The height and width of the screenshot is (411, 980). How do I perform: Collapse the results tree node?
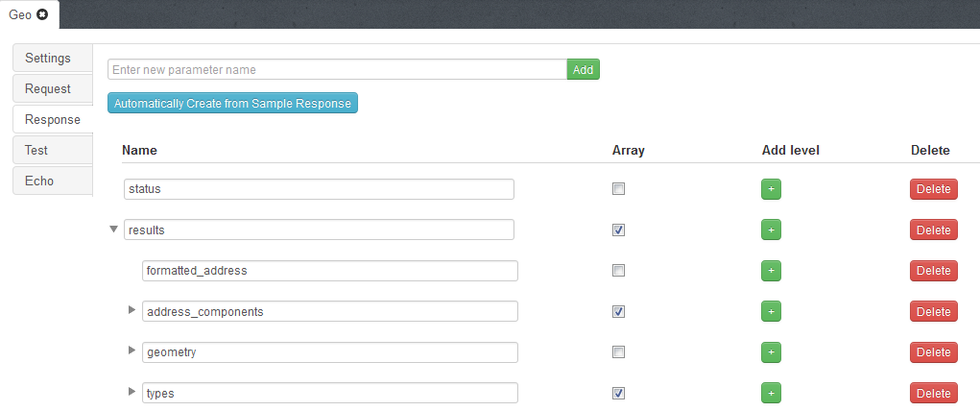[x=114, y=230]
